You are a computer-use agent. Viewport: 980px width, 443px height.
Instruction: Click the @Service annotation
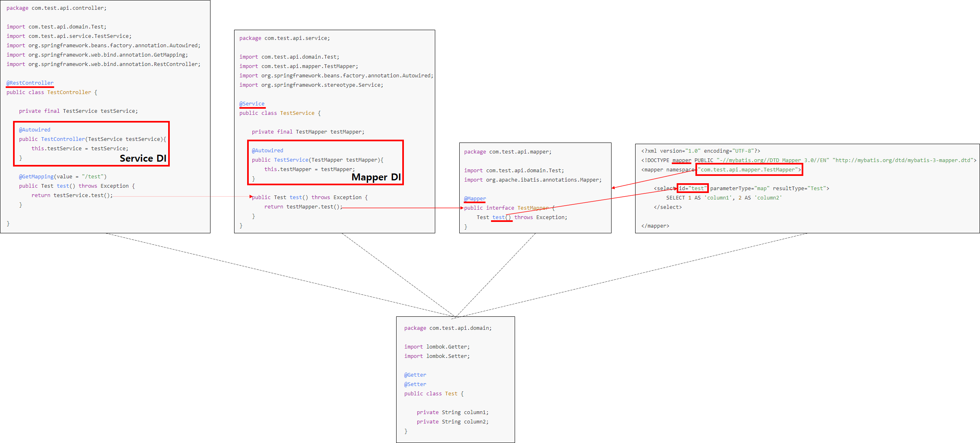(x=252, y=104)
